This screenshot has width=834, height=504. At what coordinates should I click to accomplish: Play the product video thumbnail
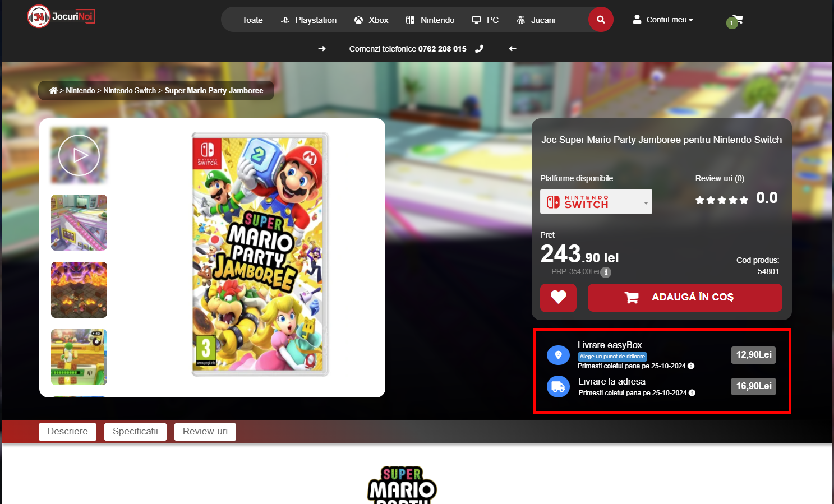(79, 155)
